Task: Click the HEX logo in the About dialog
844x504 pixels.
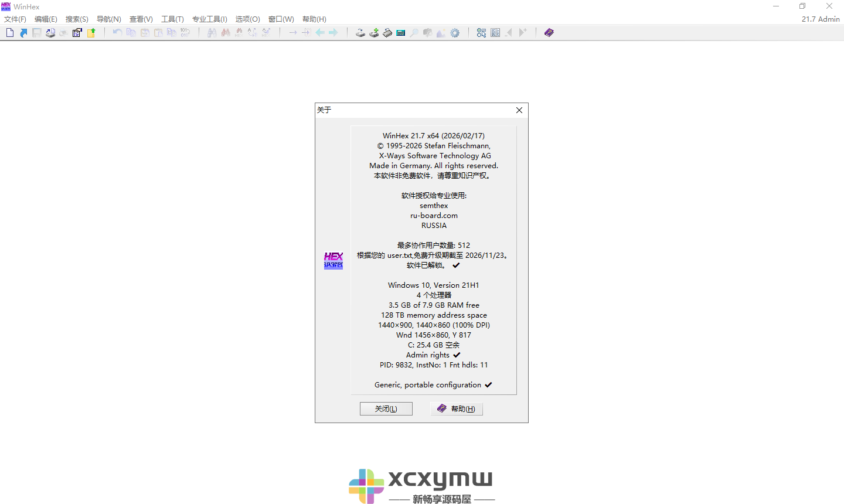Action: coord(333,260)
